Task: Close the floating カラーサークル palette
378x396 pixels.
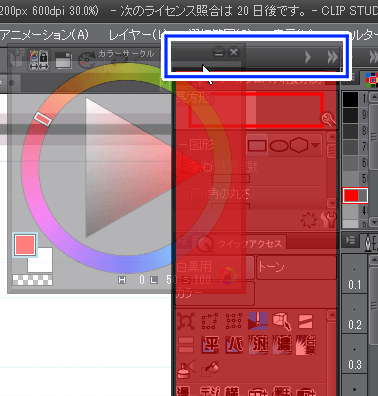Action: pyautogui.click(x=234, y=52)
